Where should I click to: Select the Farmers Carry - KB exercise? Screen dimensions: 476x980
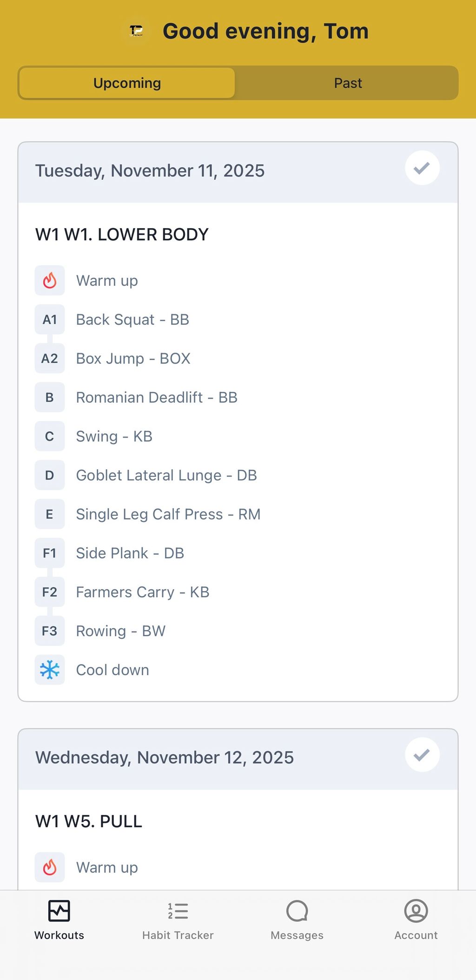142,592
